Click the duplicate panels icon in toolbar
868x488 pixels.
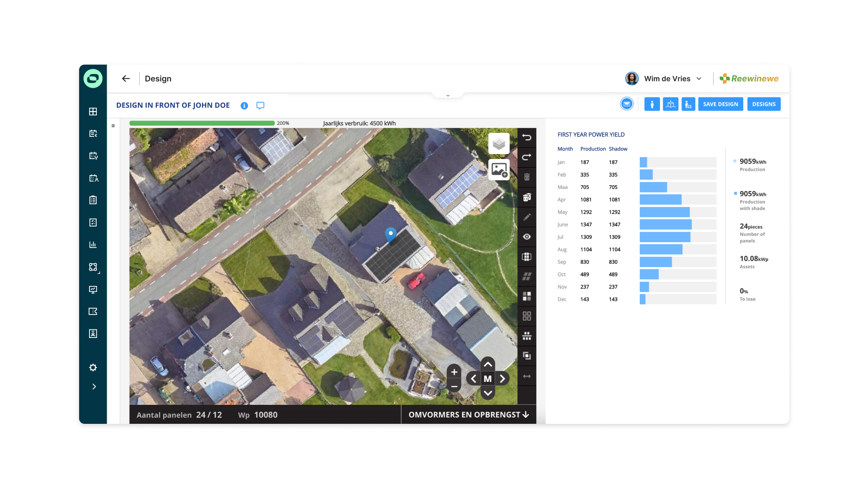pyautogui.click(x=527, y=356)
